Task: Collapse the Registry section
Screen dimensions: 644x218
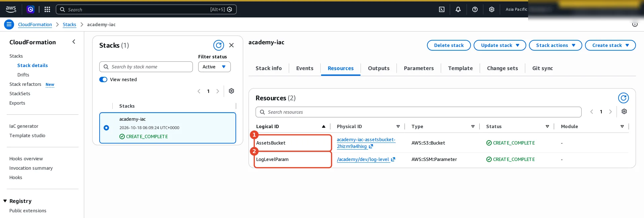Action: [x=5, y=201]
